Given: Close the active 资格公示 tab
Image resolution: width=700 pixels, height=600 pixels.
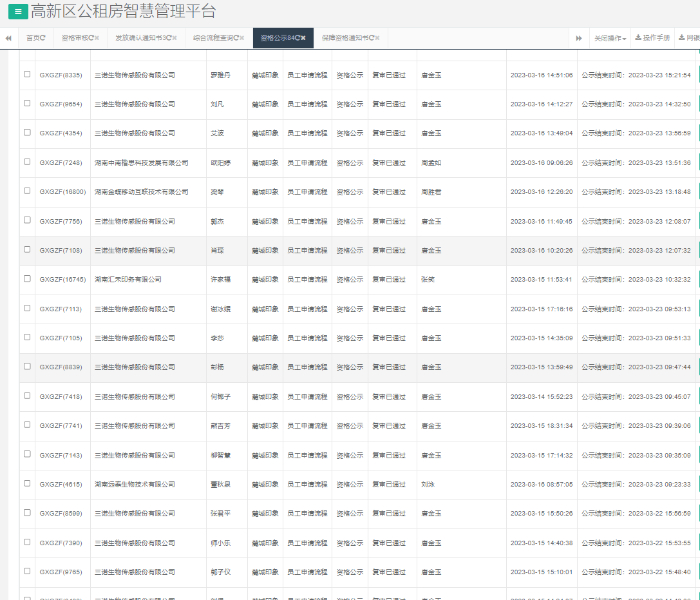Looking at the screenshot, I should pos(303,38).
